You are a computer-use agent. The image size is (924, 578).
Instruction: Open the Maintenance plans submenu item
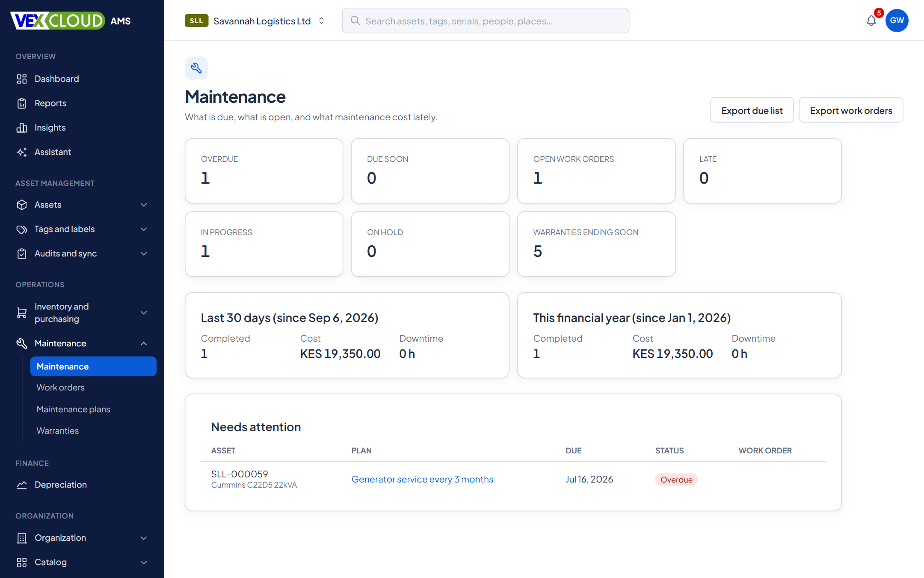coord(93,409)
